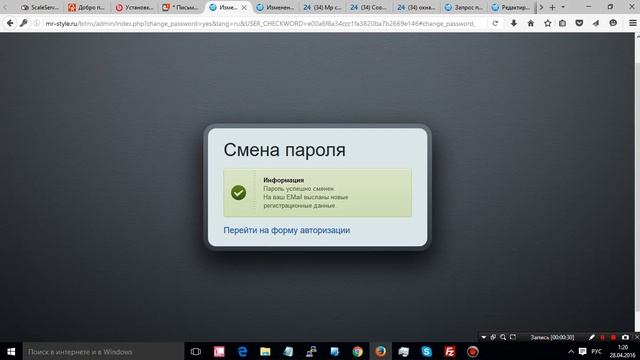Open red screen recorder app in taskbar
This screenshot has height=360, width=640.
coord(473,351)
